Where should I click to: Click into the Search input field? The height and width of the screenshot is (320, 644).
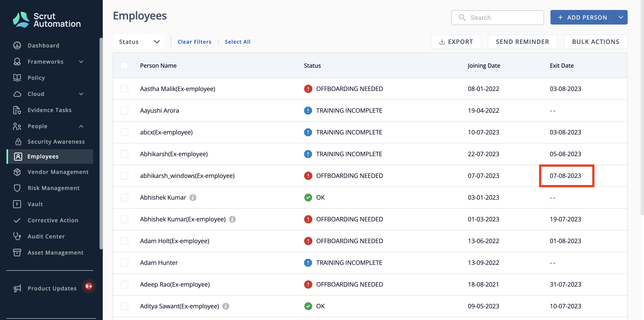click(x=497, y=17)
